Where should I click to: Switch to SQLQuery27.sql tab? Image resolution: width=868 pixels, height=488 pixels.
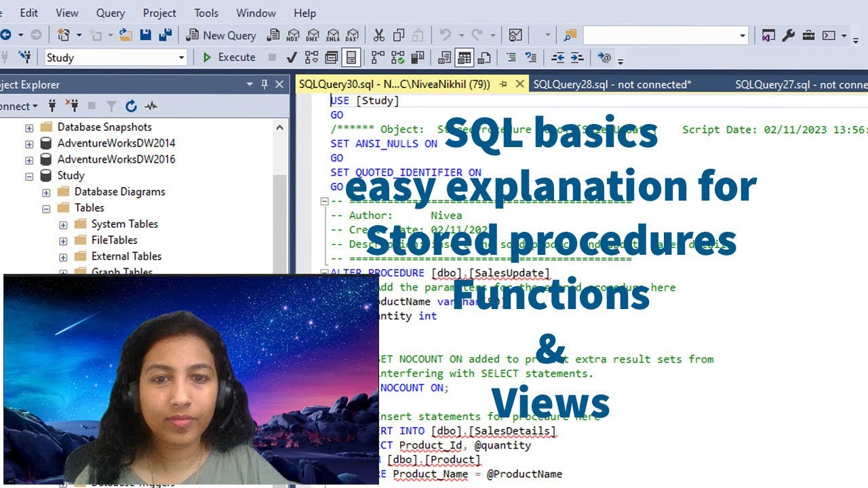coord(801,85)
